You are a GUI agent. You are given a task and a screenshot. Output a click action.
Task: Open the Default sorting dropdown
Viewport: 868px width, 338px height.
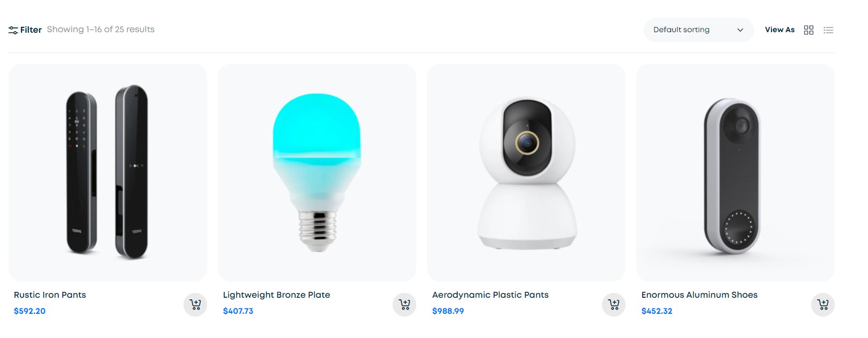(x=698, y=30)
